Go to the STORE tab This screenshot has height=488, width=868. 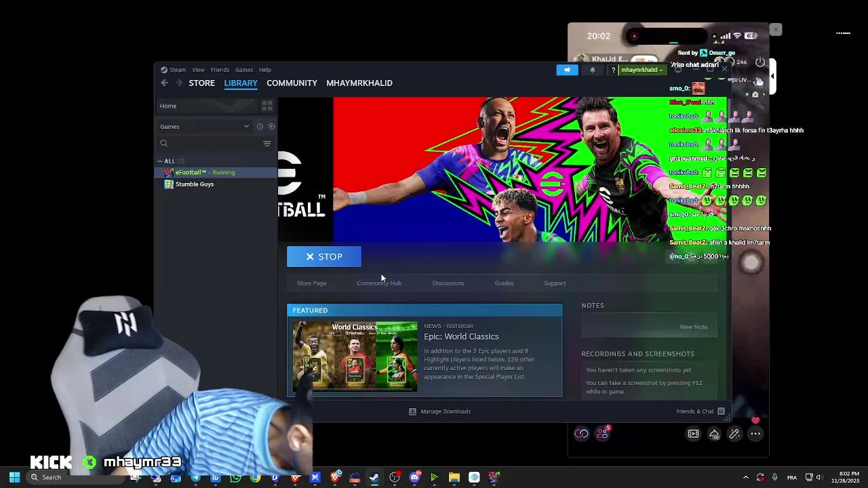(201, 83)
